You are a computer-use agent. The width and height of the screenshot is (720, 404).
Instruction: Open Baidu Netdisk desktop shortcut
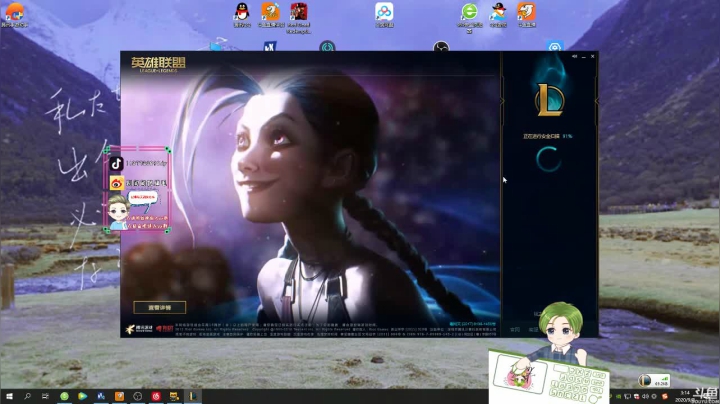pyautogui.click(x=384, y=15)
